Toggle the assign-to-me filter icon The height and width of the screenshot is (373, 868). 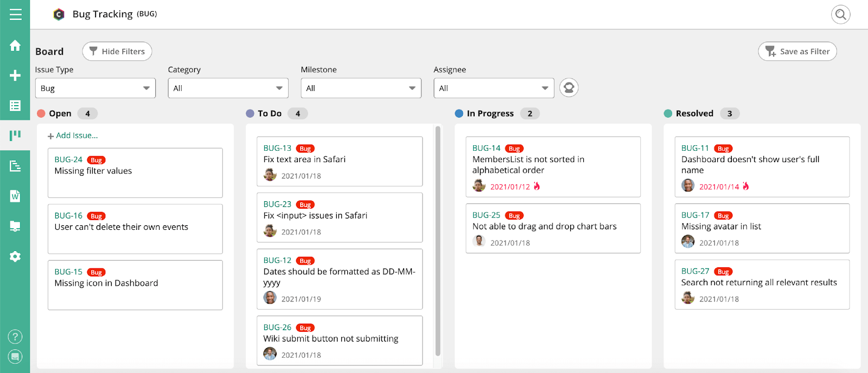569,88
